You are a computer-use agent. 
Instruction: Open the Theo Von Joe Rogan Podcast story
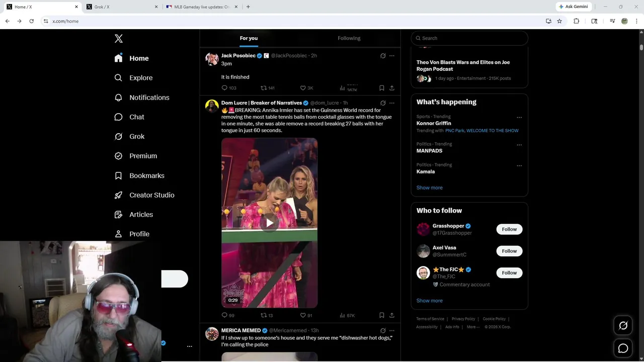point(463,65)
